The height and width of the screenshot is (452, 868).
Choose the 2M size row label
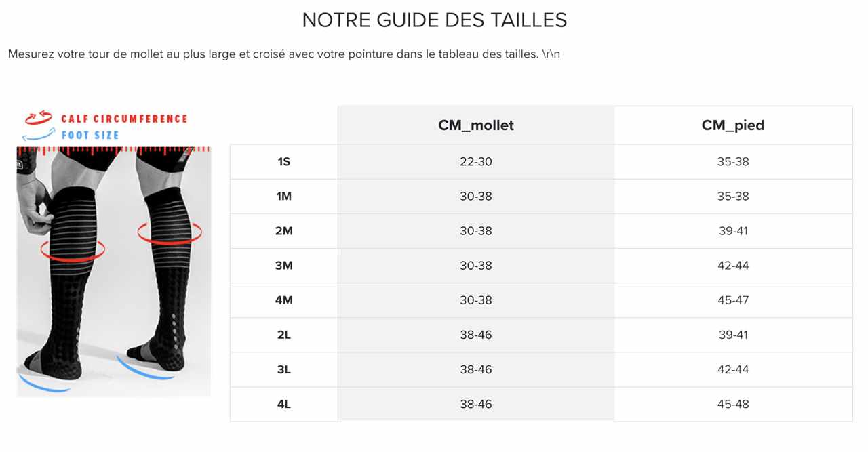click(284, 231)
